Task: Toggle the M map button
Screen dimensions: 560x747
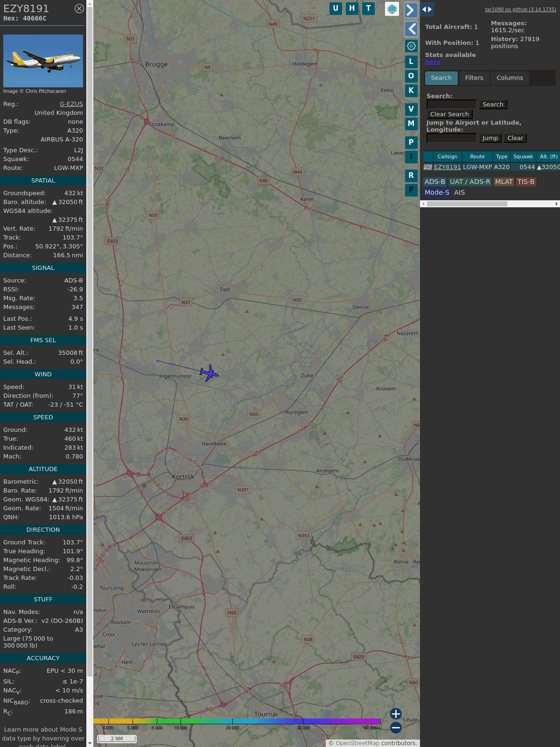Action: [411, 123]
